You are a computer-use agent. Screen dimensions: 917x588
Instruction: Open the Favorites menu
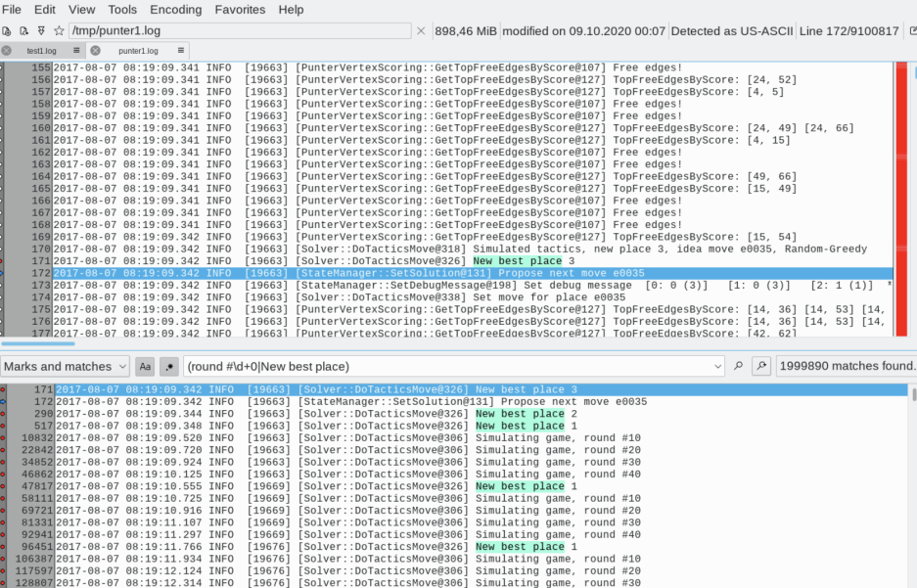pos(240,9)
